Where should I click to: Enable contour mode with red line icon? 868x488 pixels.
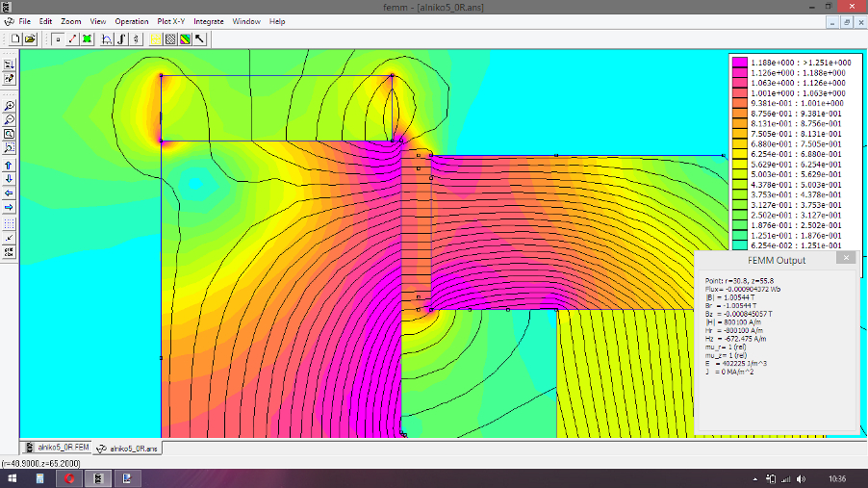[72, 39]
